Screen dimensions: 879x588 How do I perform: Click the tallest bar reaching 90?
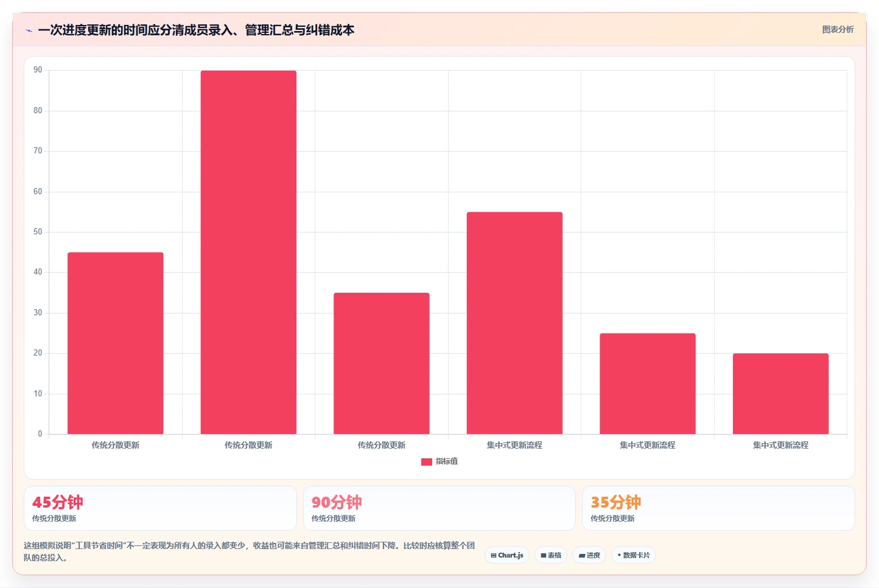point(248,253)
